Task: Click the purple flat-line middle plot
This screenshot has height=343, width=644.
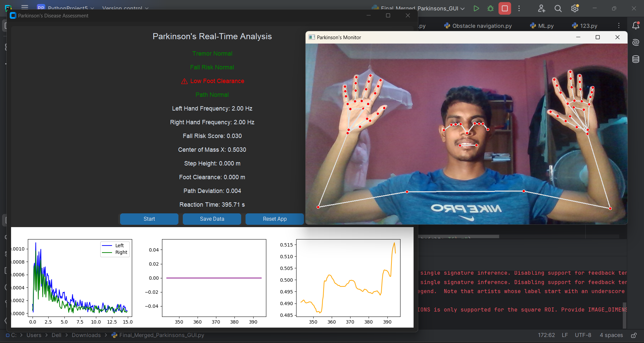Action: tap(214, 278)
